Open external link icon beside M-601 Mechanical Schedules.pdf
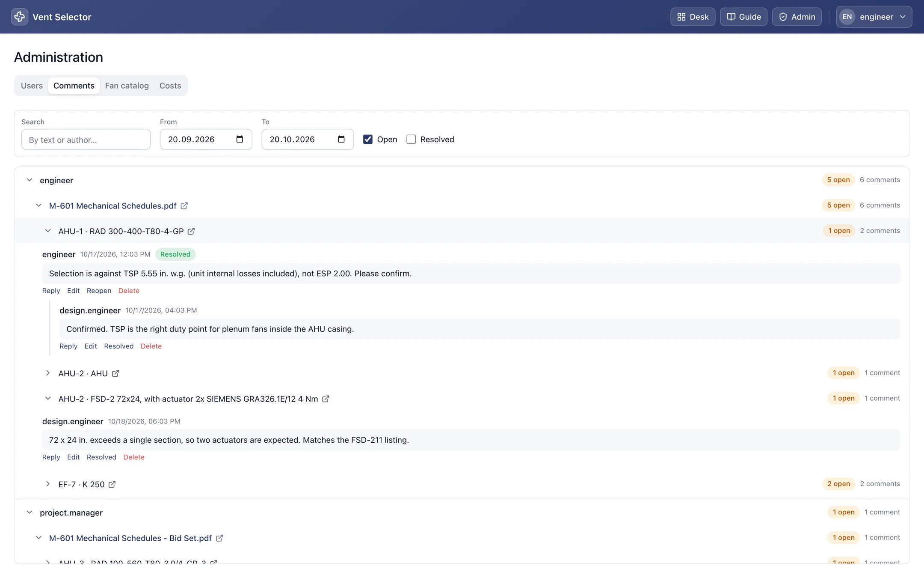 184,206
